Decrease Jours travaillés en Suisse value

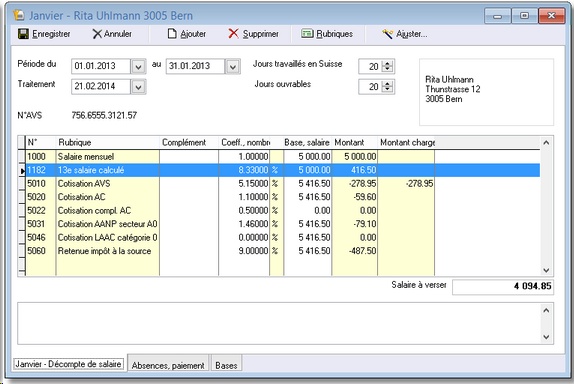click(387, 70)
